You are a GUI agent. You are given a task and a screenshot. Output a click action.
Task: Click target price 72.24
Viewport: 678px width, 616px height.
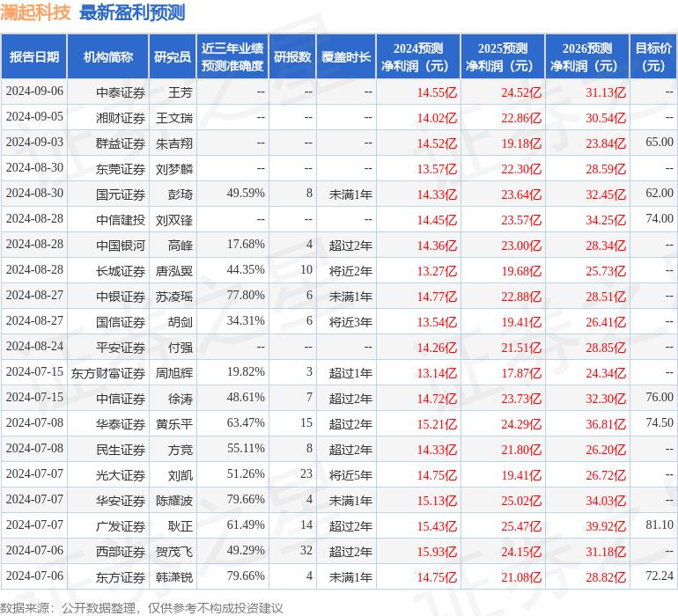(660, 576)
